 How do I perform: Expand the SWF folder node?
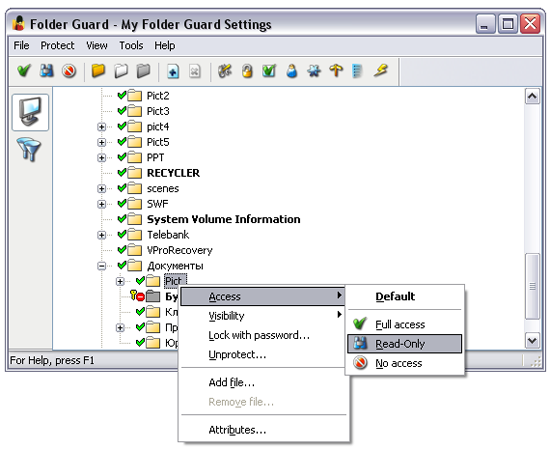(101, 204)
